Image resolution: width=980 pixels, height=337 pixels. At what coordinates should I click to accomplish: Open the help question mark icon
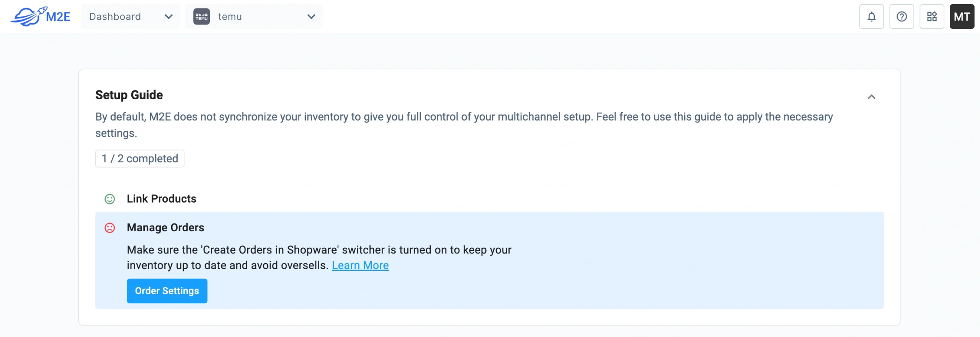[902, 16]
